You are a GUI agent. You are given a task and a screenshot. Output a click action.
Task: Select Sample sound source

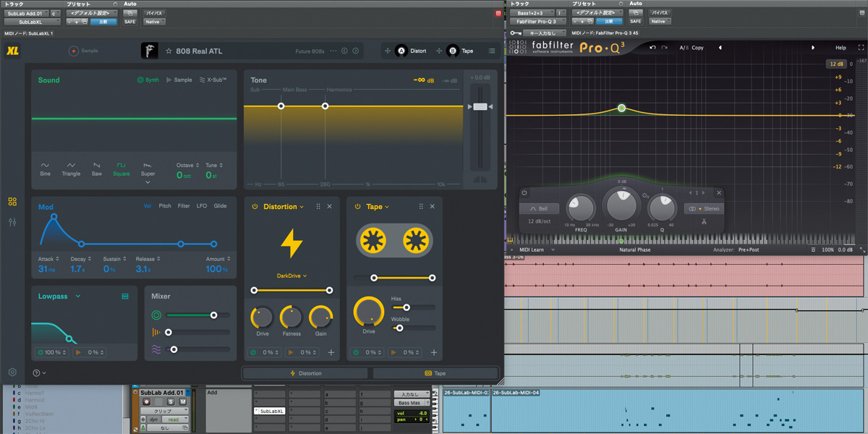click(179, 80)
